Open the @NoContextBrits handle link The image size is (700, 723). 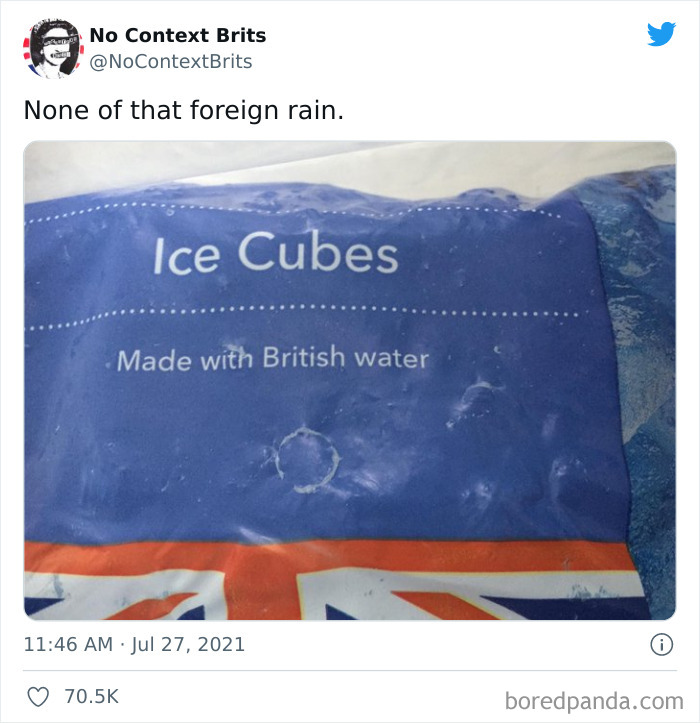(x=171, y=61)
